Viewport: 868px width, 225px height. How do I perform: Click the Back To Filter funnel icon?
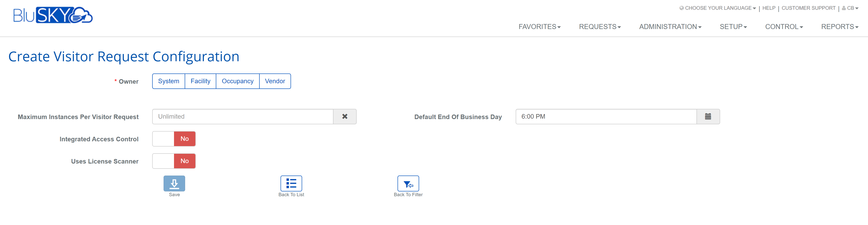click(408, 184)
